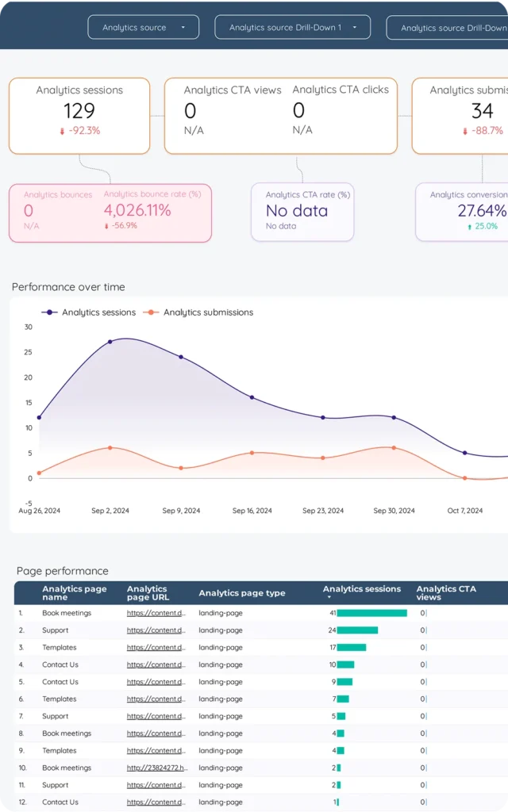Click landing-page type in row 1

click(221, 613)
